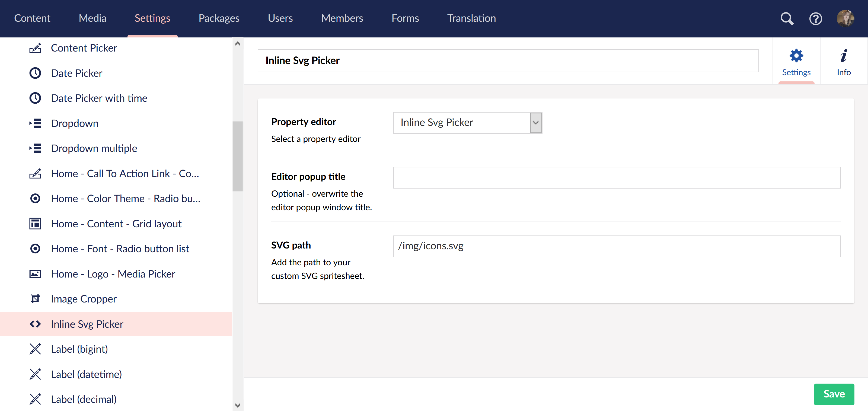Open the user avatar menu
Screen dimensions: 868x411
845,18
